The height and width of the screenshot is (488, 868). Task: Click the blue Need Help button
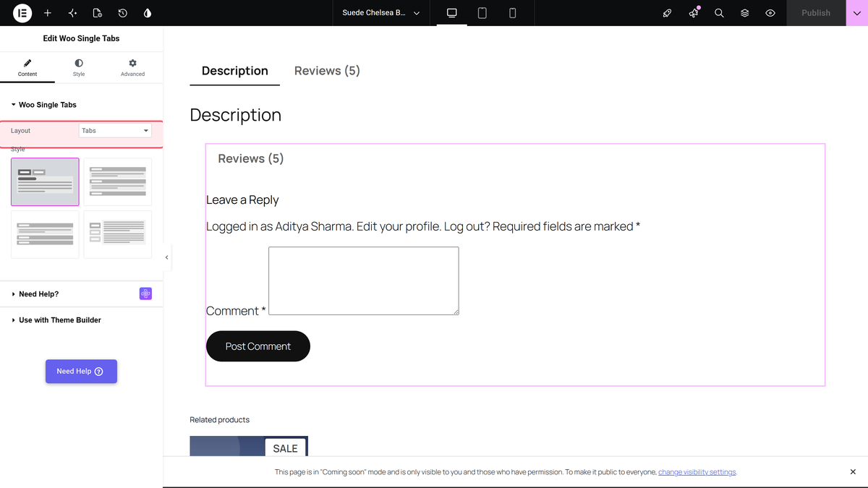click(81, 371)
